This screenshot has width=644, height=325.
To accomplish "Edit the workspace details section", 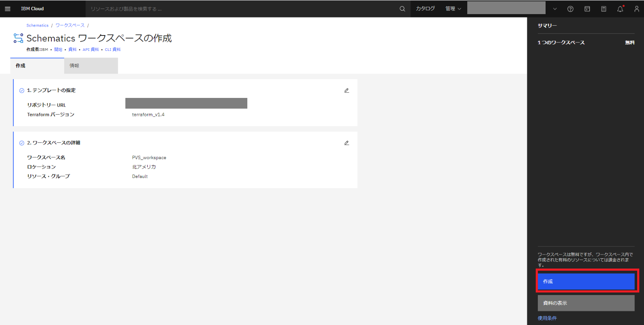I will 347,143.
